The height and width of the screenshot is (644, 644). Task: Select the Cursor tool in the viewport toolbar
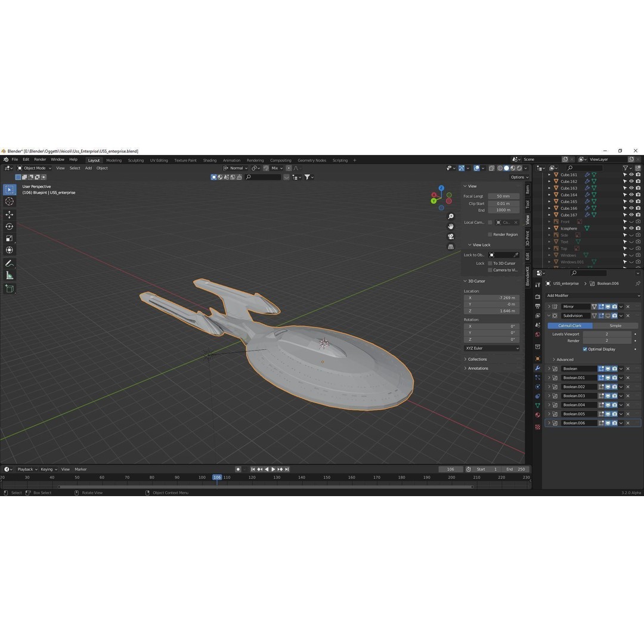[x=10, y=202]
